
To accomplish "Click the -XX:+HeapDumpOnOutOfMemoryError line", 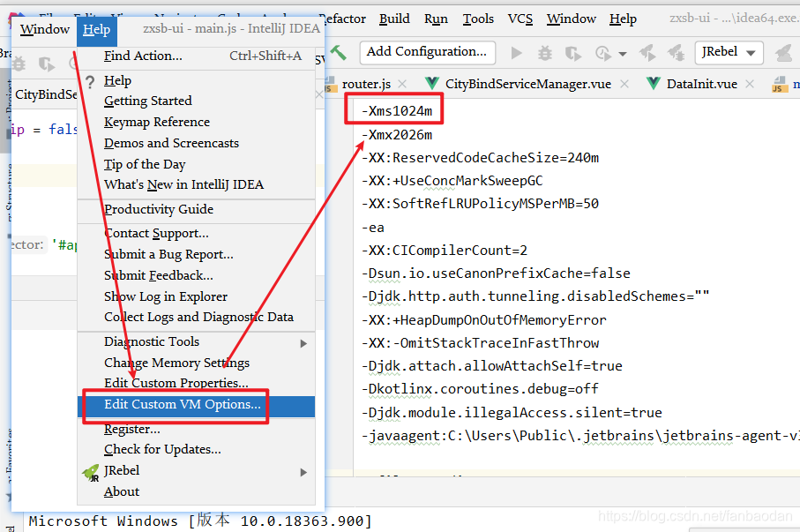I will pyautogui.click(x=484, y=320).
